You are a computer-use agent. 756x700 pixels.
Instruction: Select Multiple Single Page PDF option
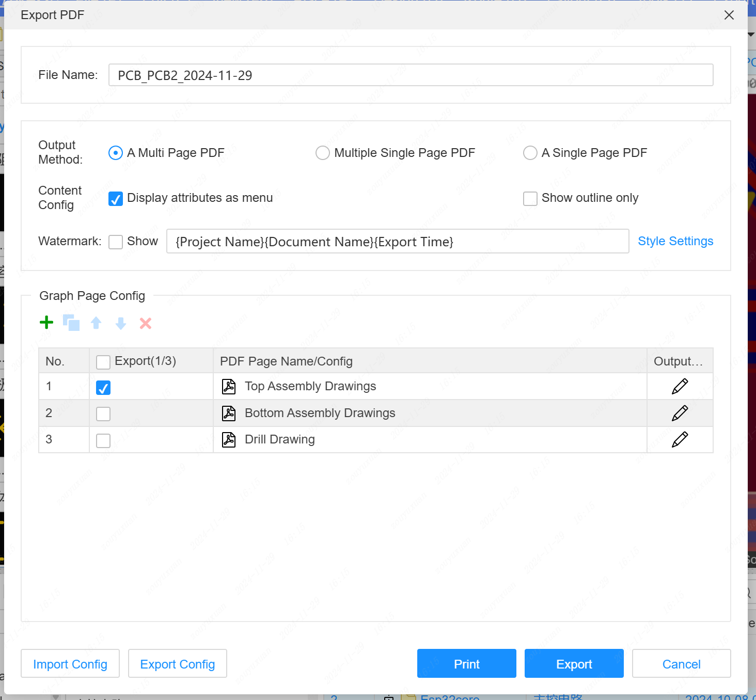(323, 153)
